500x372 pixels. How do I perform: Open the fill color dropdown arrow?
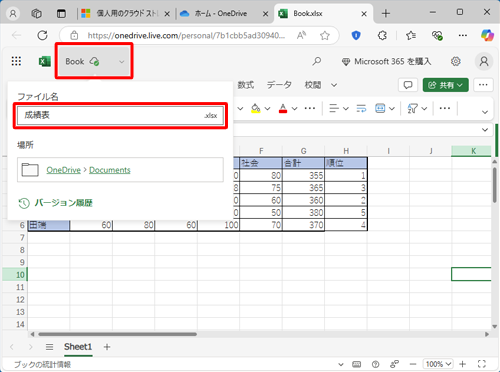point(267,108)
